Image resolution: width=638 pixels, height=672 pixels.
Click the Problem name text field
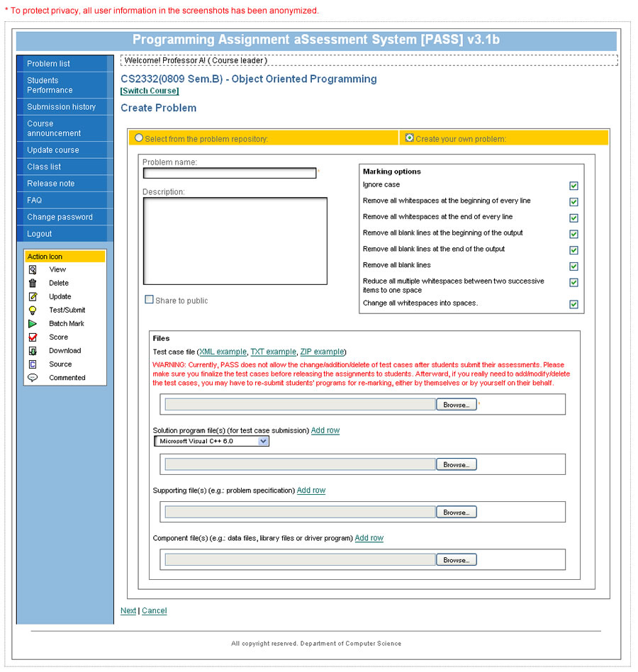(x=229, y=173)
